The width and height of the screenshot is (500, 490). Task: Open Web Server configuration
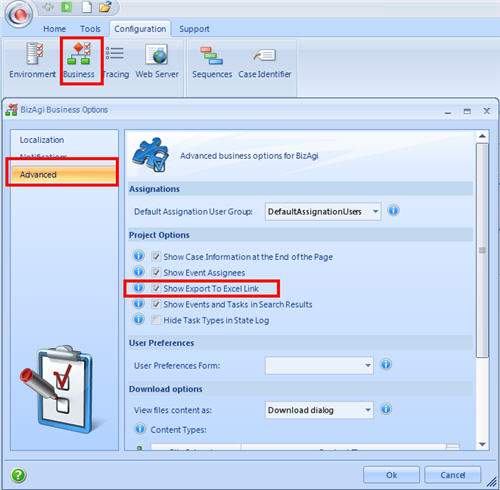point(157,60)
